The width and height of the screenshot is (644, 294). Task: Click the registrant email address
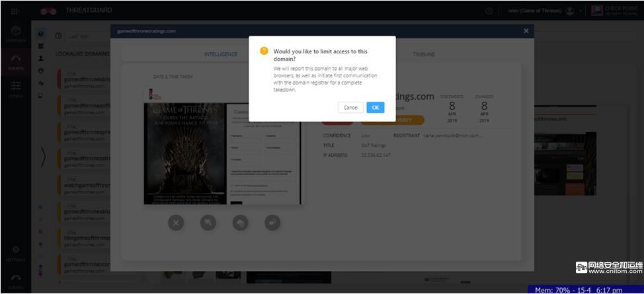click(x=454, y=135)
